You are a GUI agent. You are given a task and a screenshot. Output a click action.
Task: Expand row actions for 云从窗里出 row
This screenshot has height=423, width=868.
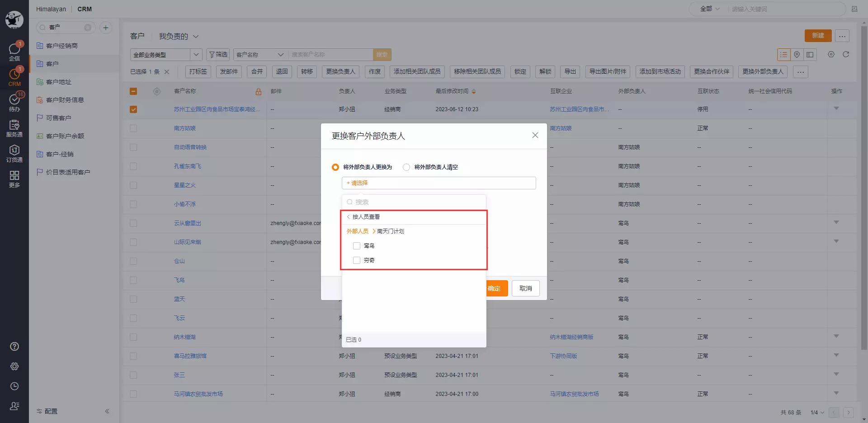(836, 222)
